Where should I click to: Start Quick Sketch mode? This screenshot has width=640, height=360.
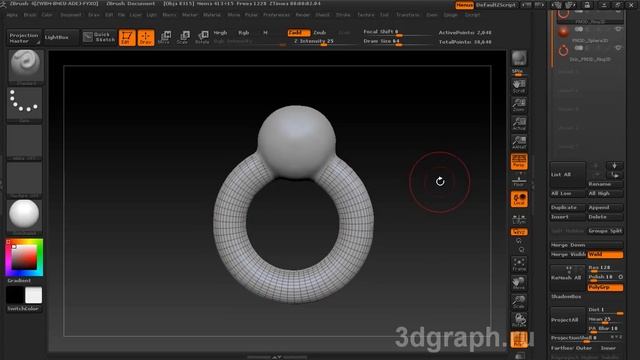(x=99, y=37)
